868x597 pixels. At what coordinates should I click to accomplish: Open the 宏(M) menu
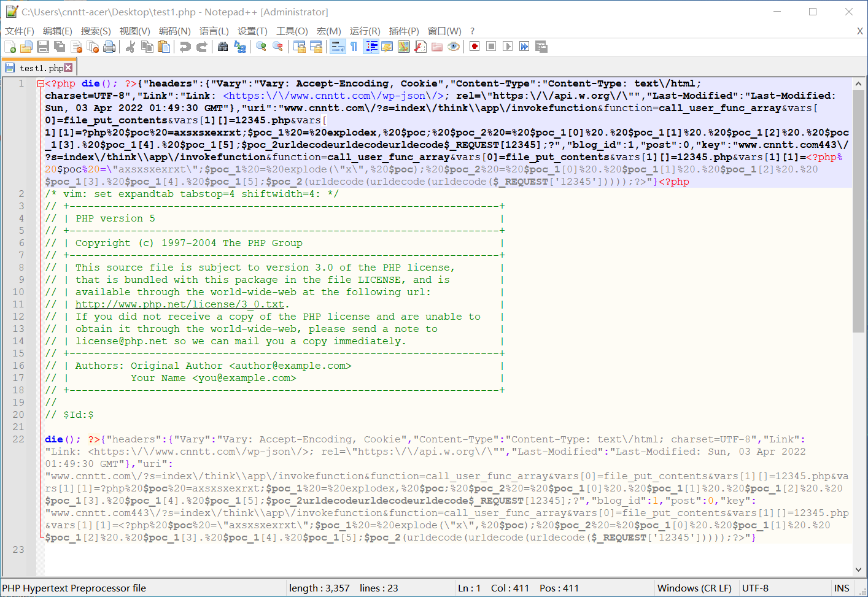coord(329,31)
